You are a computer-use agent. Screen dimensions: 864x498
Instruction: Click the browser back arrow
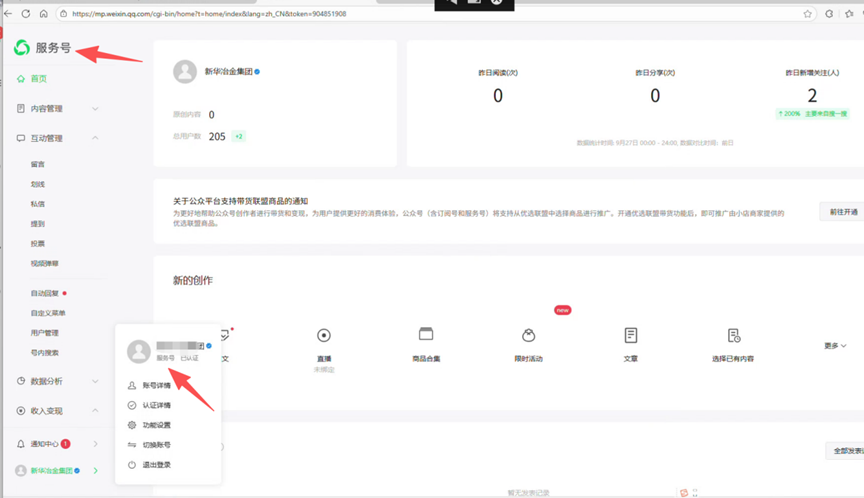tap(8, 14)
